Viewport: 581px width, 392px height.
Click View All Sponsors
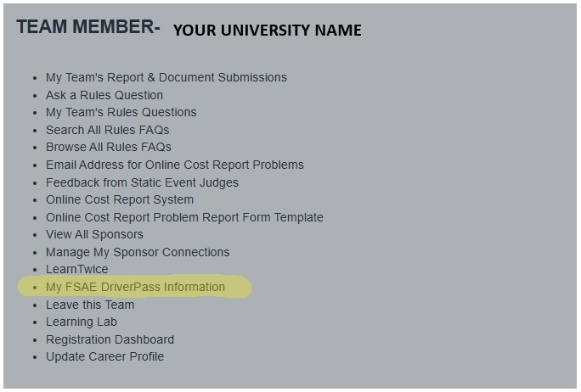(x=94, y=234)
